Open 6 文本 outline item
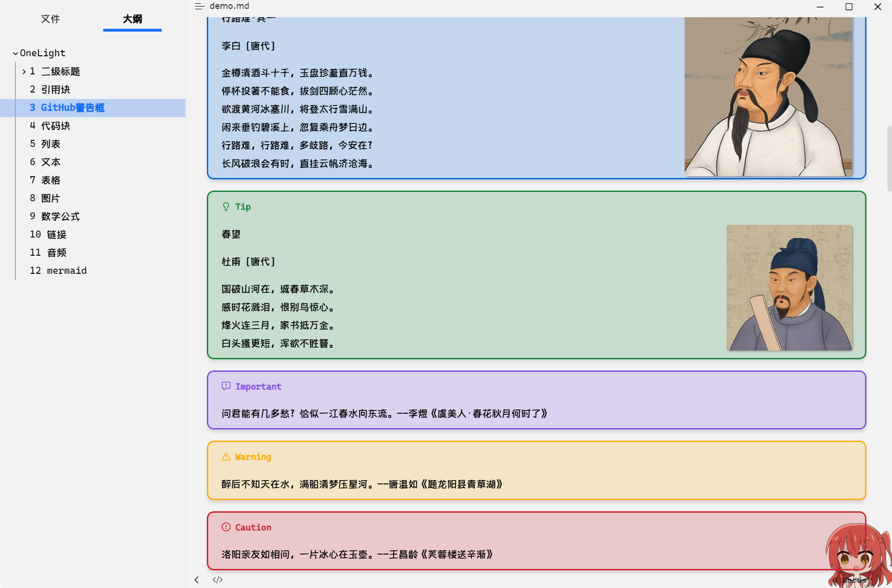The height and width of the screenshot is (588, 892). click(45, 162)
